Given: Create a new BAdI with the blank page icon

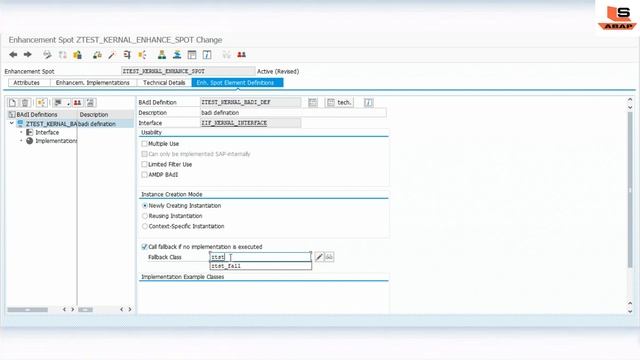Looking at the screenshot, I should point(13,103).
